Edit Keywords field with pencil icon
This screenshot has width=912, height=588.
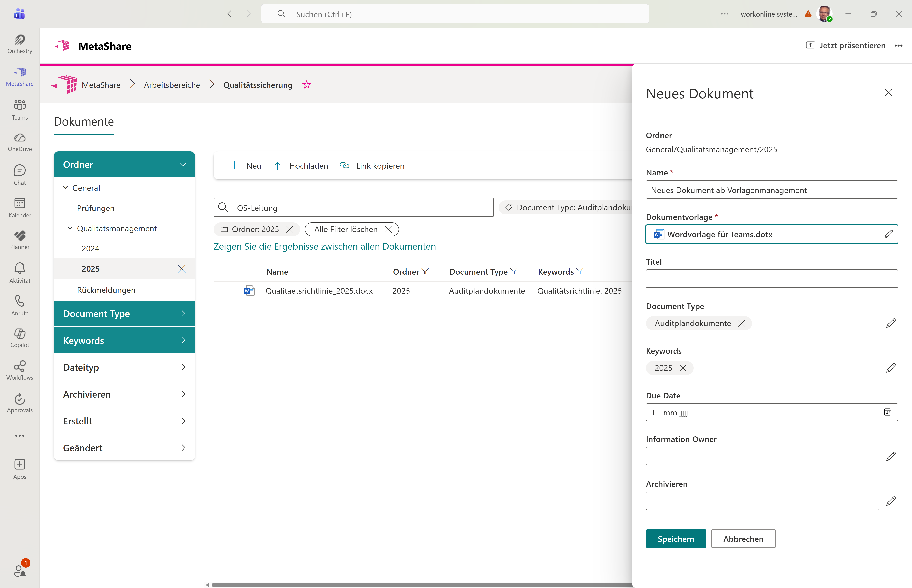pyautogui.click(x=891, y=368)
